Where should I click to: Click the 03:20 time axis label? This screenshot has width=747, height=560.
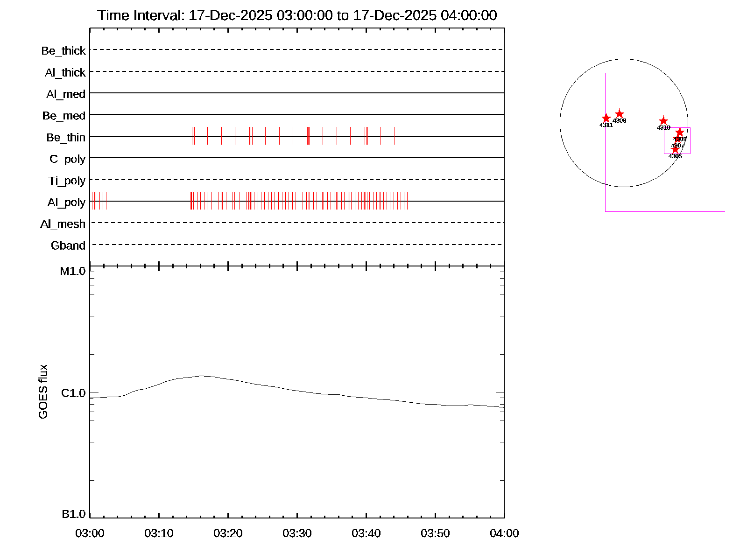[228, 533]
